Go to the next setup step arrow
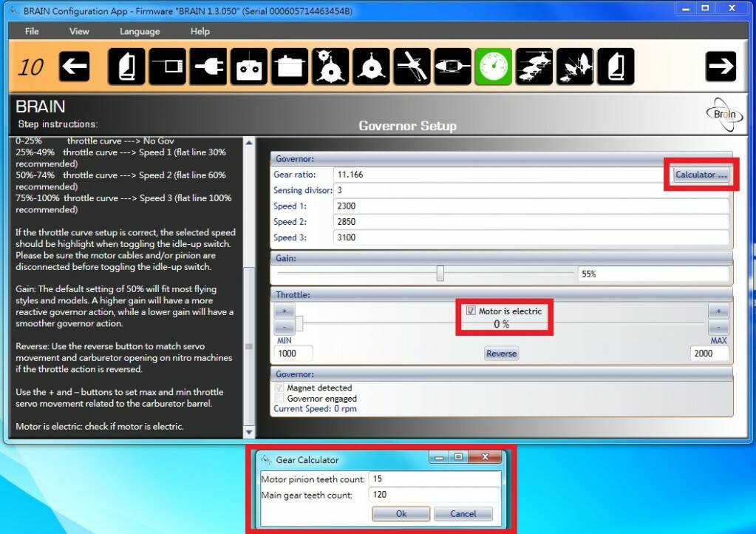The height and width of the screenshot is (534, 756). click(721, 66)
